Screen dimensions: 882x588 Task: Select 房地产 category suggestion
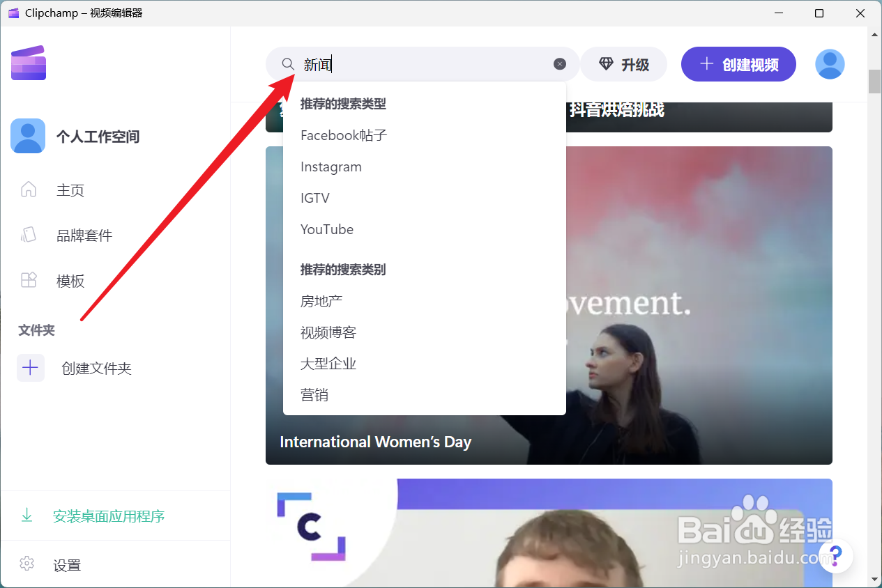(x=321, y=301)
